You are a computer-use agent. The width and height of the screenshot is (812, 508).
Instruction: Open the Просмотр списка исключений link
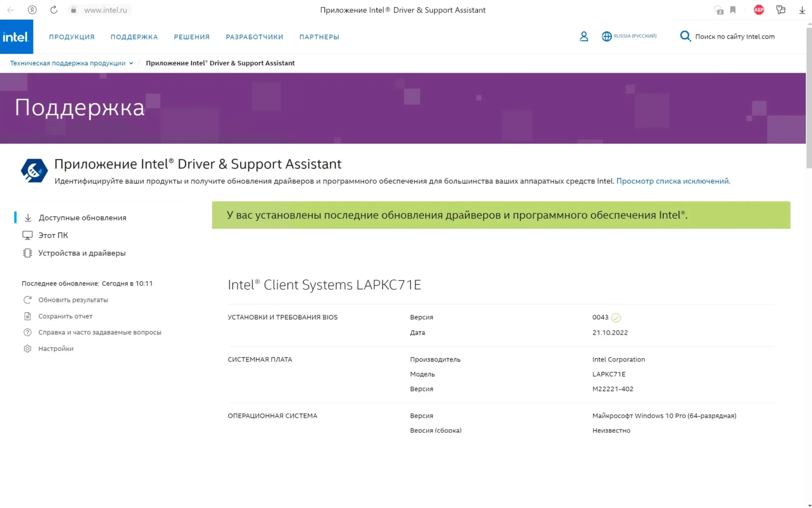[673, 181]
